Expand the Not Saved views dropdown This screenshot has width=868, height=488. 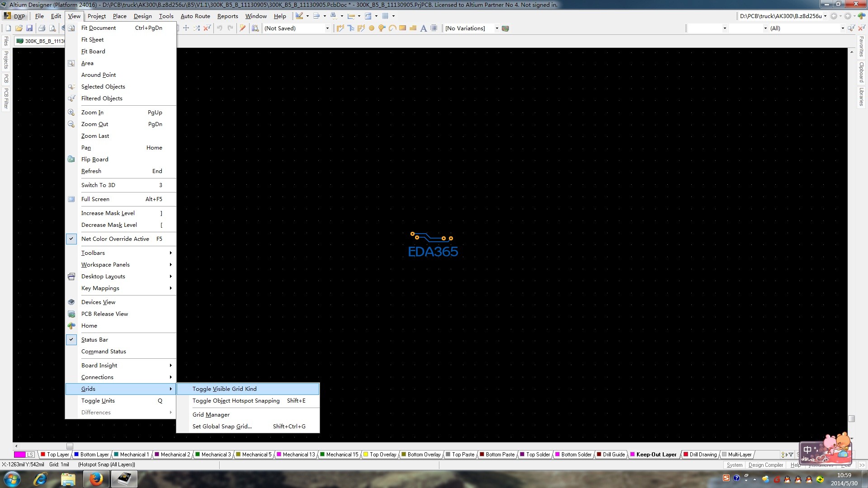pos(327,28)
